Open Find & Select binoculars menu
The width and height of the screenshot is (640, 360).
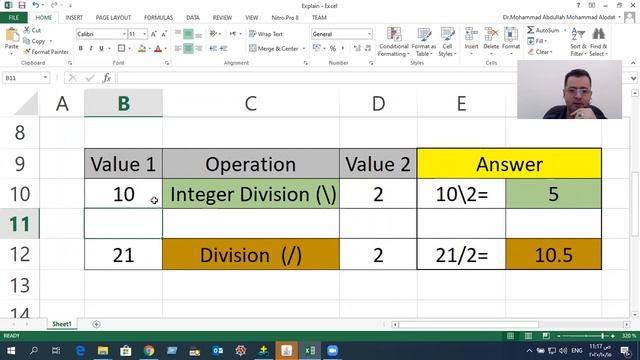pyautogui.click(x=598, y=42)
